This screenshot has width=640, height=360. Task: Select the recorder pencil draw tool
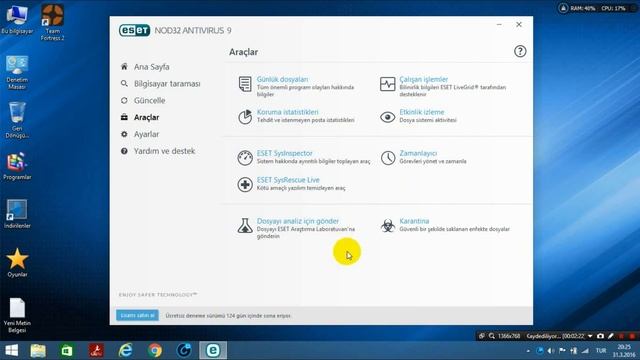pos(611,336)
